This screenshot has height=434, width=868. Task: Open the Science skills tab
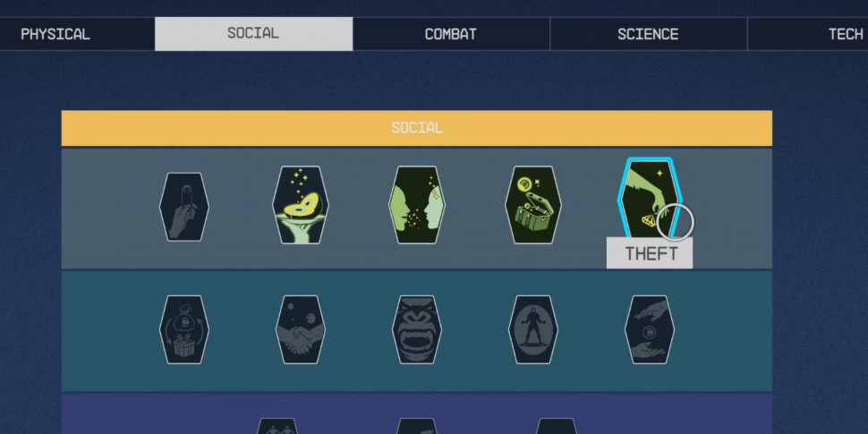648,34
